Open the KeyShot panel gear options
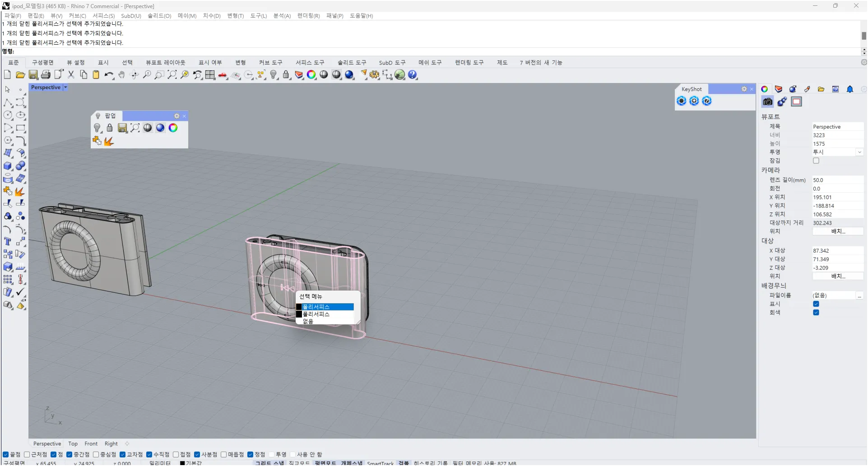The width and height of the screenshot is (868, 466). [744, 89]
